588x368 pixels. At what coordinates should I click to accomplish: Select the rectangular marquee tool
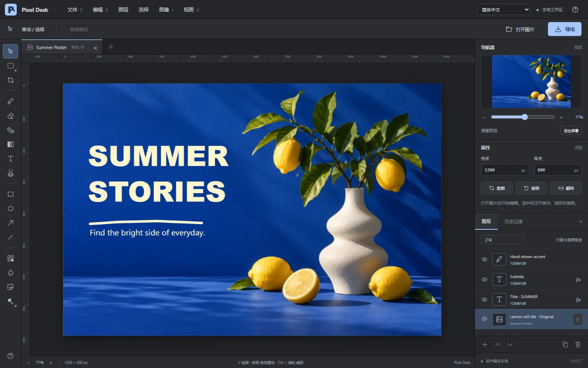click(x=11, y=66)
